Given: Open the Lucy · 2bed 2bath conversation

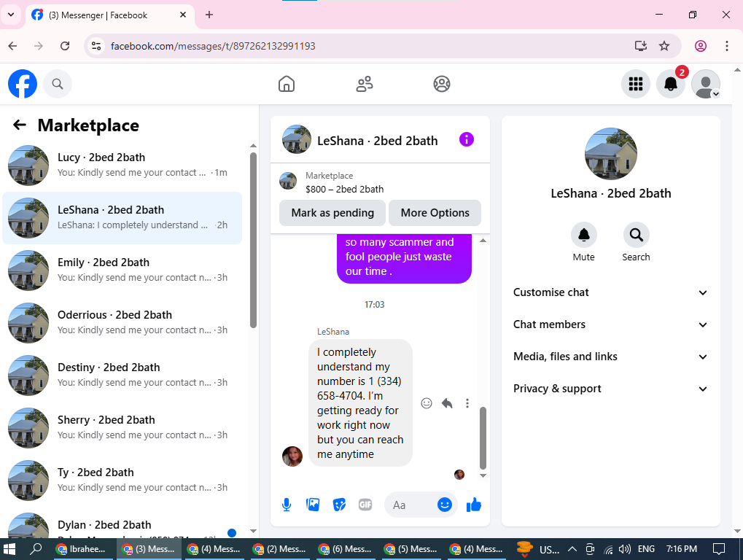Looking at the screenshot, I should click(122, 165).
